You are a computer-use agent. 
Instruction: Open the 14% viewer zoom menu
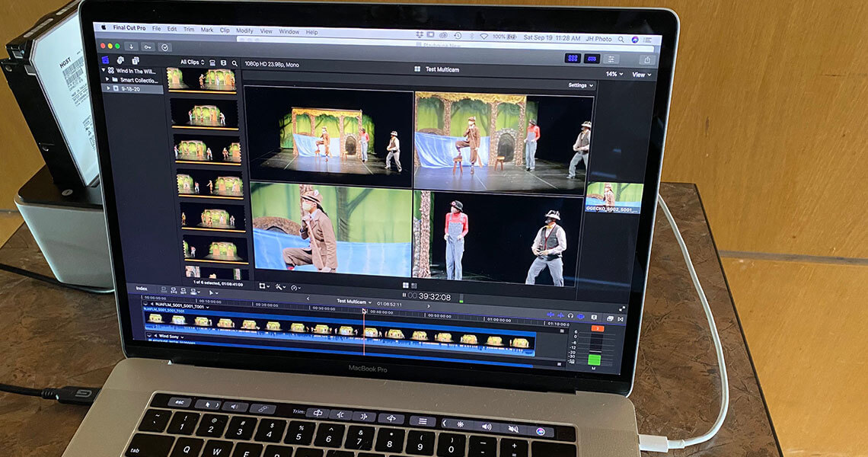[614, 74]
